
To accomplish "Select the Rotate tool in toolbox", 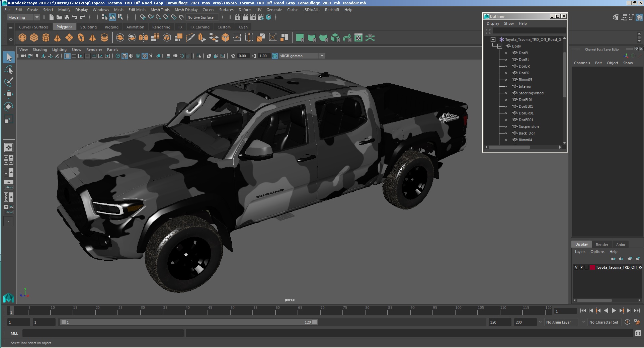I will coord(9,107).
